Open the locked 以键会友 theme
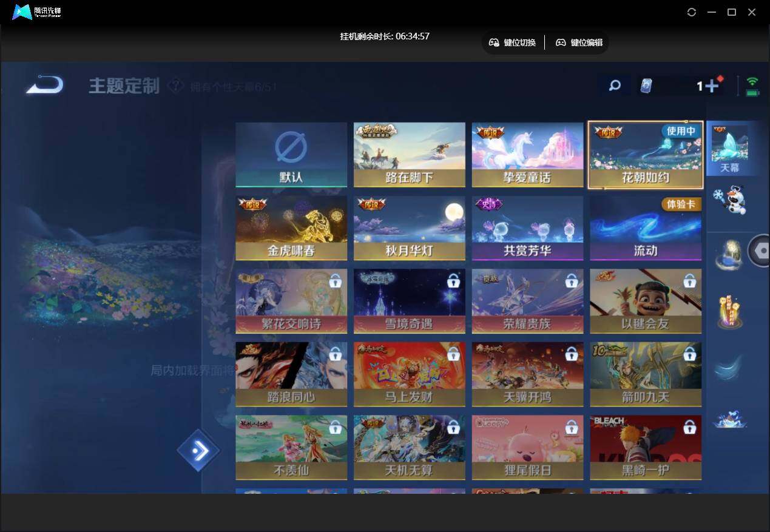 point(646,301)
